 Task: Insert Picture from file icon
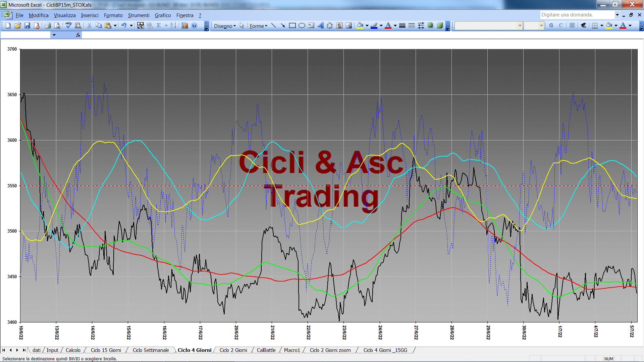(349, 25)
